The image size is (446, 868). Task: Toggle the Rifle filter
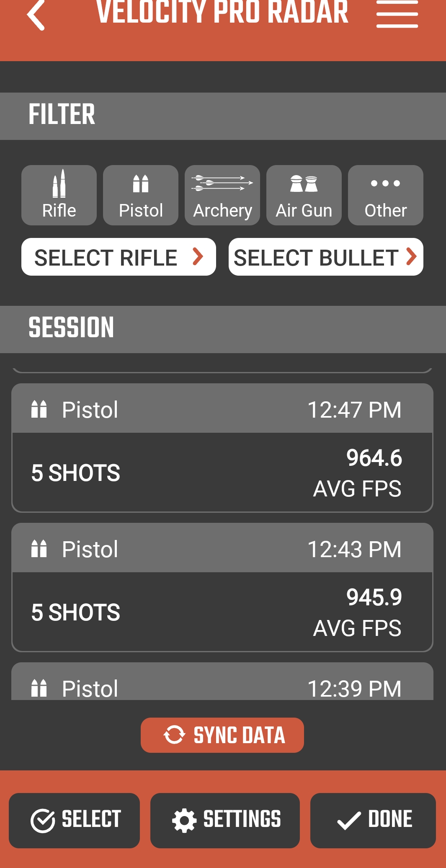coord(59,195)
